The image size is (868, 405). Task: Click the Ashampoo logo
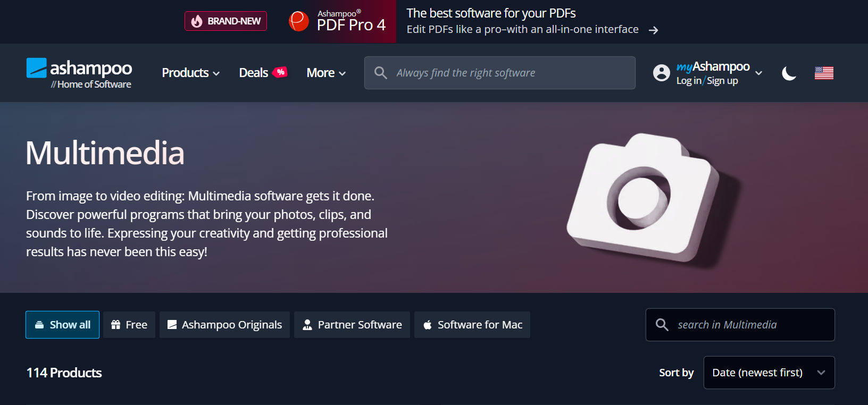(79, 73)
